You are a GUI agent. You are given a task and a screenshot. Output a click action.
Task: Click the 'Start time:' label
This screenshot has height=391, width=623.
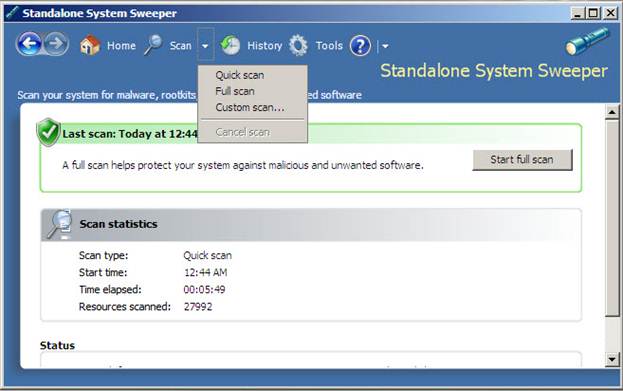coord(103,273)
